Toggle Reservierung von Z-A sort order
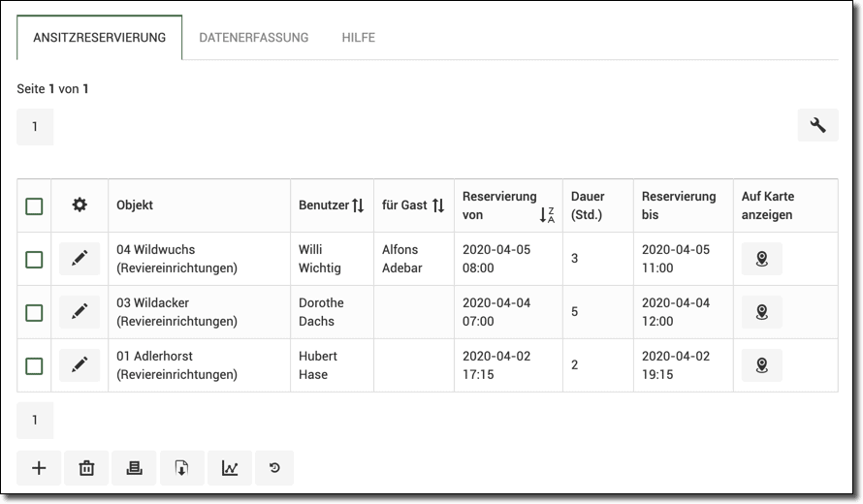The width and height of the screenshot is (863, 504). (547, 215)
